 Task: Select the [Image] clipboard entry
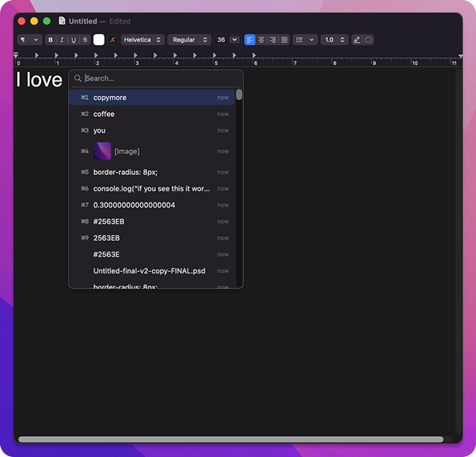pyautogui.click(x=152, y=151)
